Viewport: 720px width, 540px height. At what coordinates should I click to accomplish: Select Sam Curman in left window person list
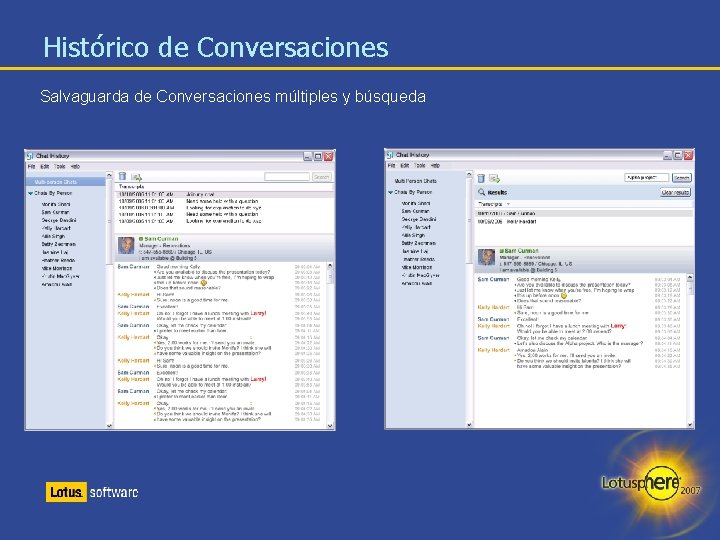pyautogui.click(x=55, y=213)
